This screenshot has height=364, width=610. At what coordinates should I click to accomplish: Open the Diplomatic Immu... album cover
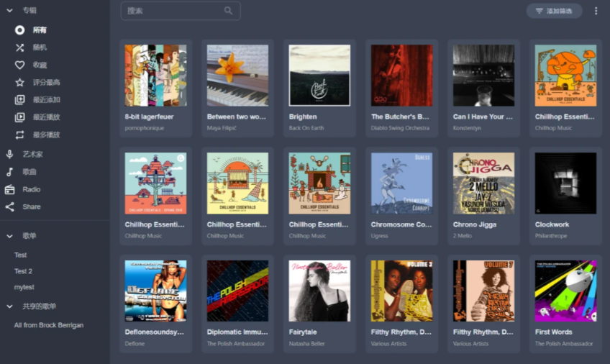[x=237, y=291]
